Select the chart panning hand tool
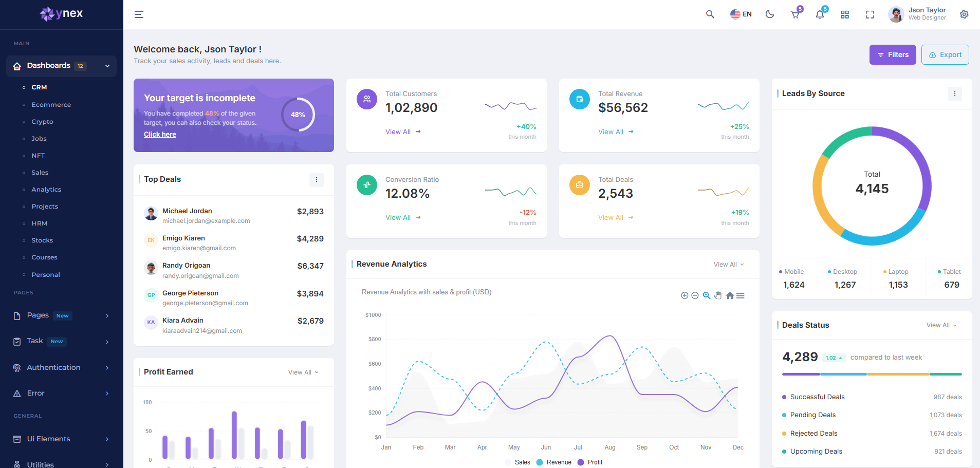Viewport: 980px width, 468px height. pyautogui.click(x=718, y=295)
